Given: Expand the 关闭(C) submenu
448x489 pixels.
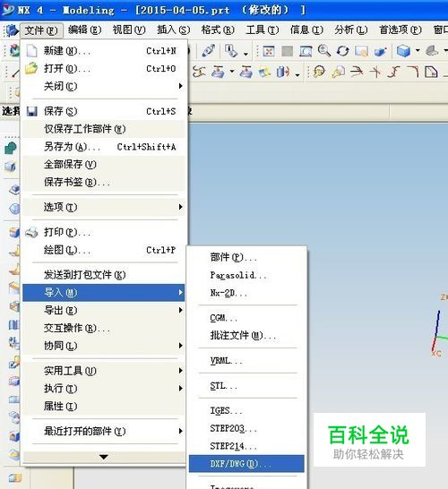Looking at the screenshot, I should pyautogui.click(x=104, y=86).
